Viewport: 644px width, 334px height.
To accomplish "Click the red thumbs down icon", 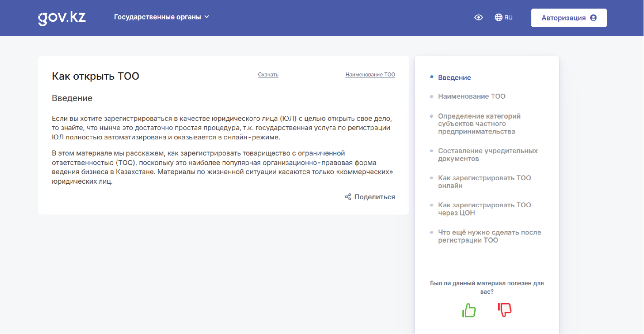I will click(505, 310).
